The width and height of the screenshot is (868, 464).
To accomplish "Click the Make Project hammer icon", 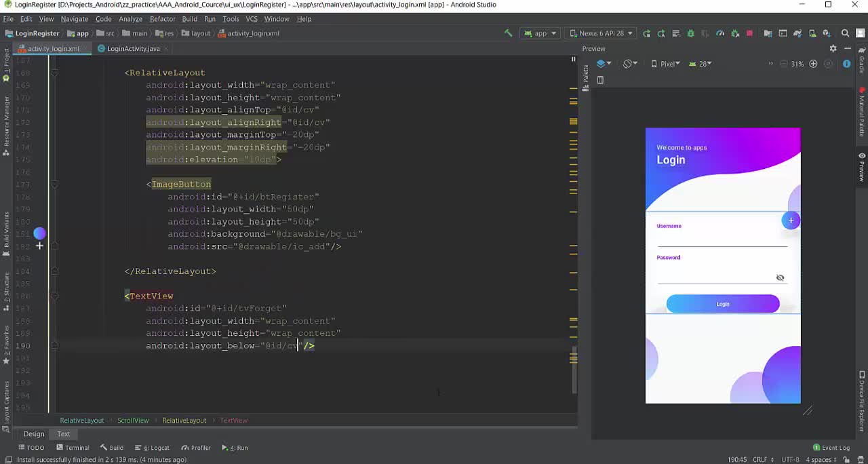I will (508, 33).
